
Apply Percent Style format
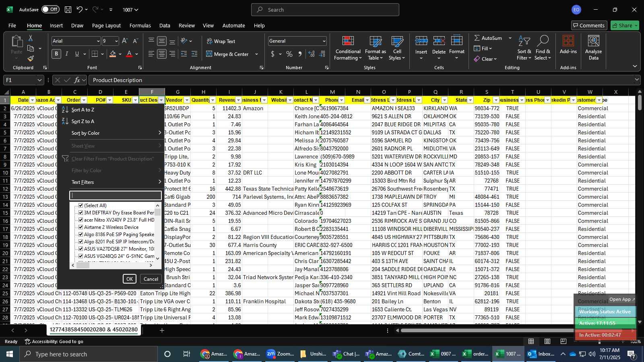(289, 54)
